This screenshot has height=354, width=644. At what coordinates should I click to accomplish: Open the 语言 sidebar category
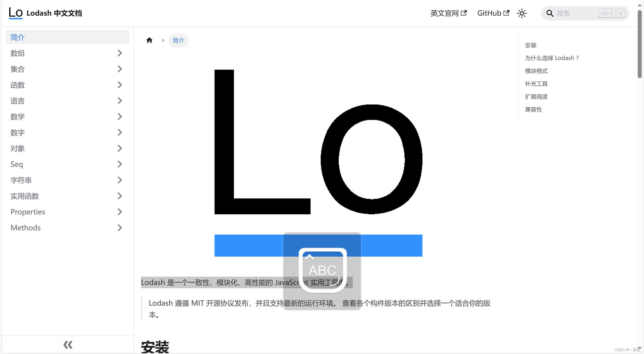coord(18,101)
